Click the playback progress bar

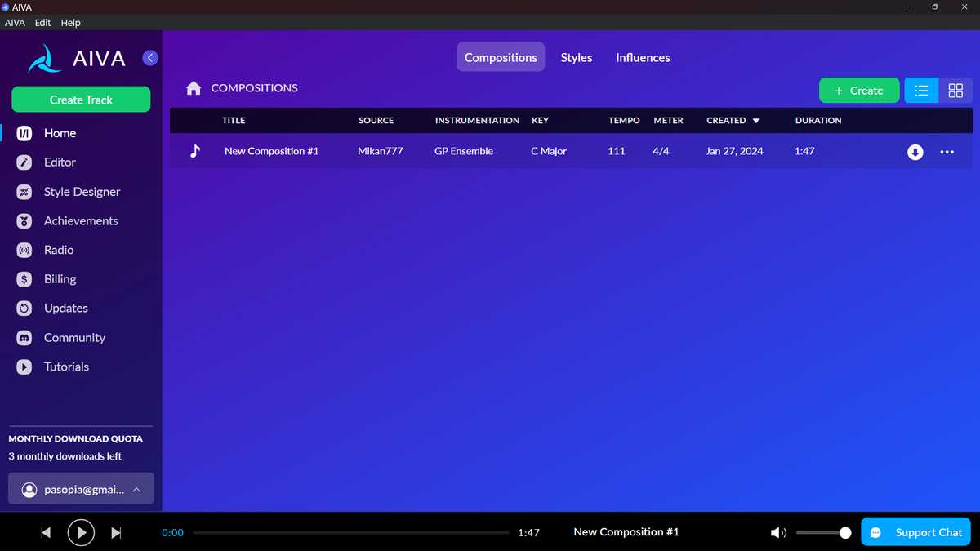pyautogui.click(x=351, y=532)
